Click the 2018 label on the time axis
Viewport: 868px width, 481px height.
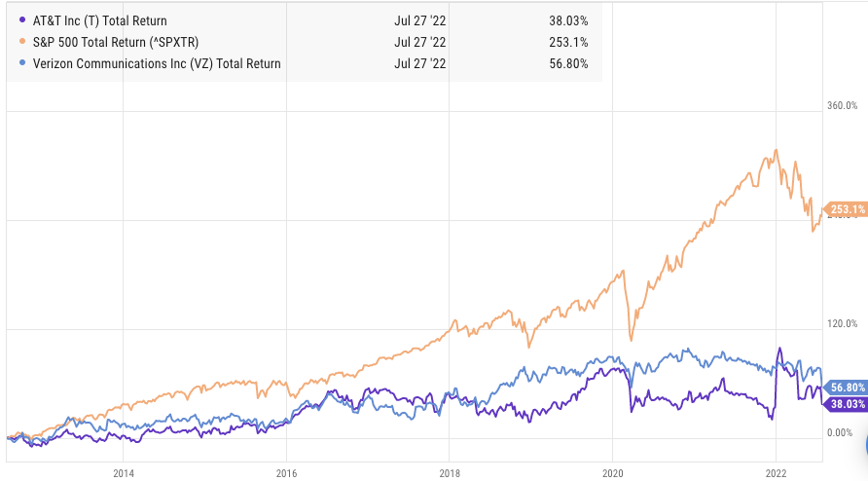pyautogui.click(x=448, y=474)
